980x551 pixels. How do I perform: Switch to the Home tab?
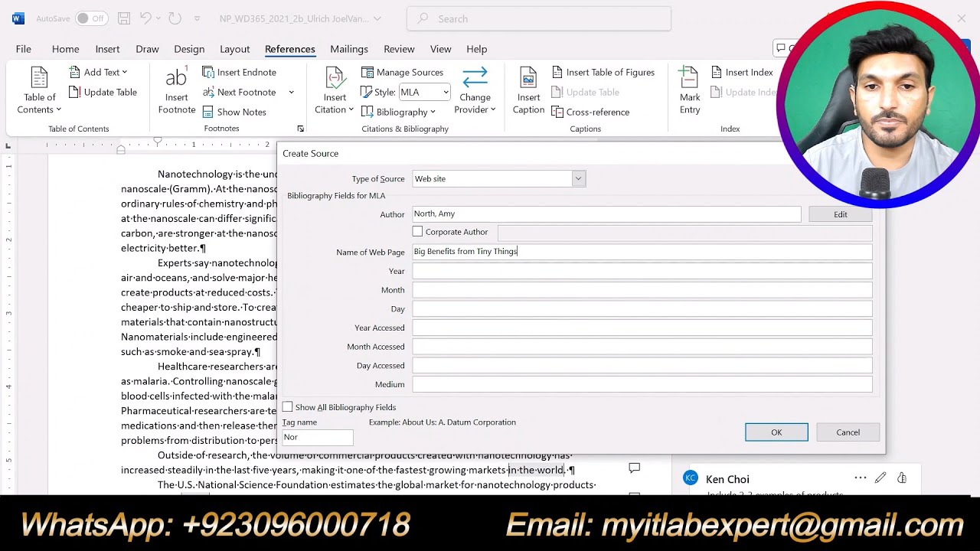66,49
